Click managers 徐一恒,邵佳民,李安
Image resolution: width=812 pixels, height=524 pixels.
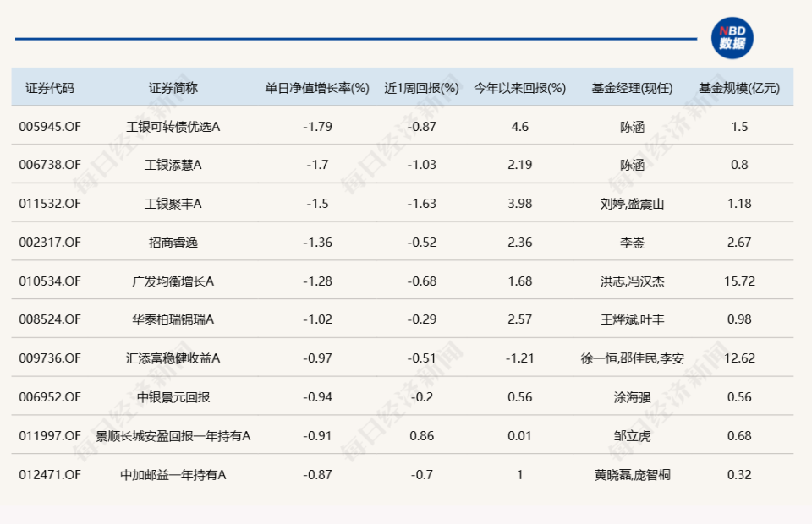(x=632, y=358)
